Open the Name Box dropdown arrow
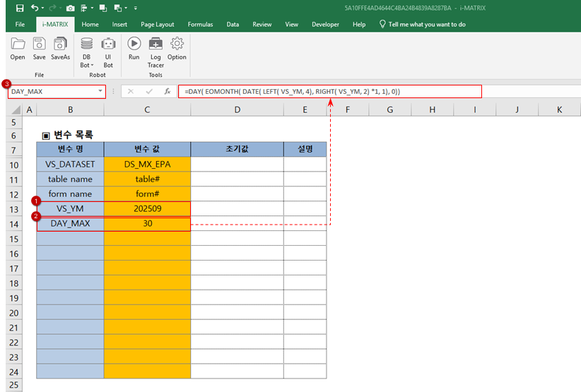 click(100, 92)
